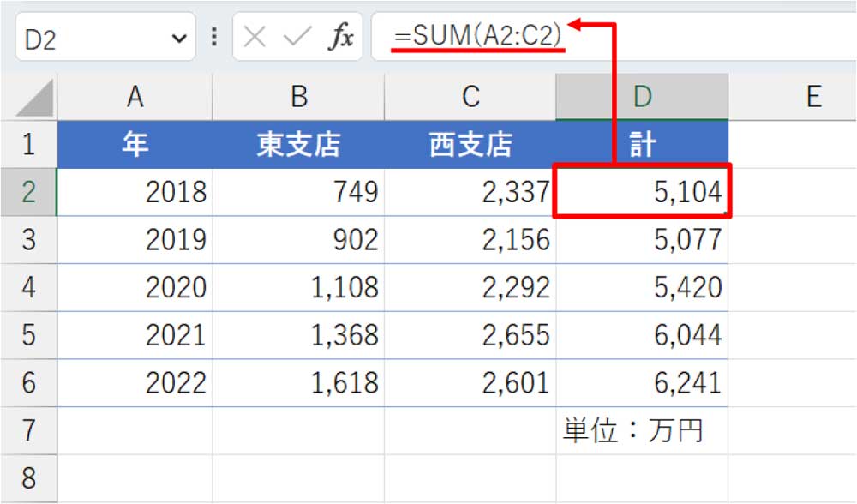Select cell containing 2021

[135, 335]
